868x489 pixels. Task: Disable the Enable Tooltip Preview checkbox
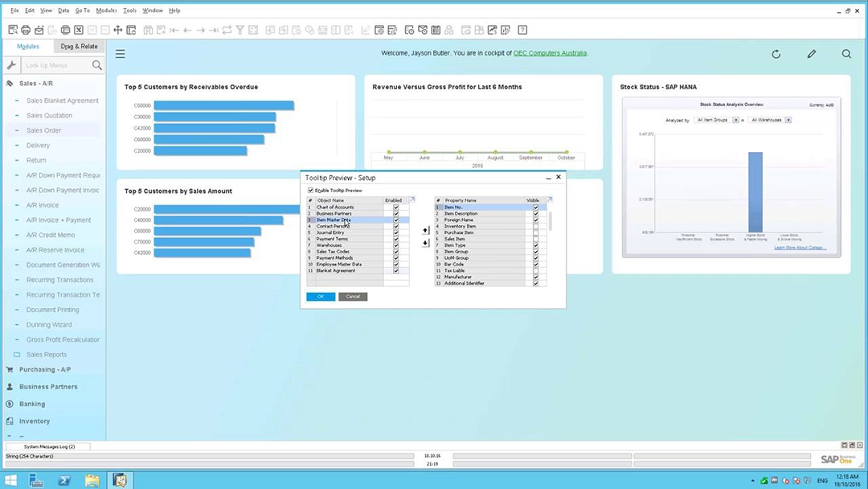tap(310, 190)
